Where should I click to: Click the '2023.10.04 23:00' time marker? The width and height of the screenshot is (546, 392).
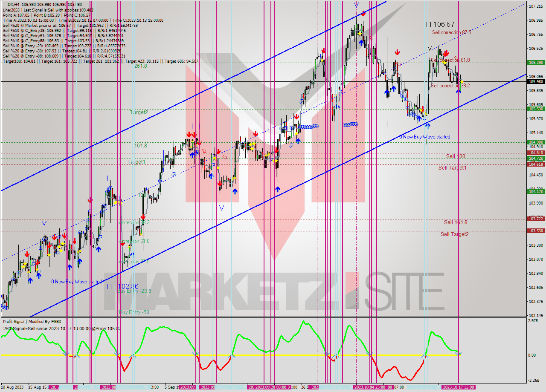pos(373,387)
